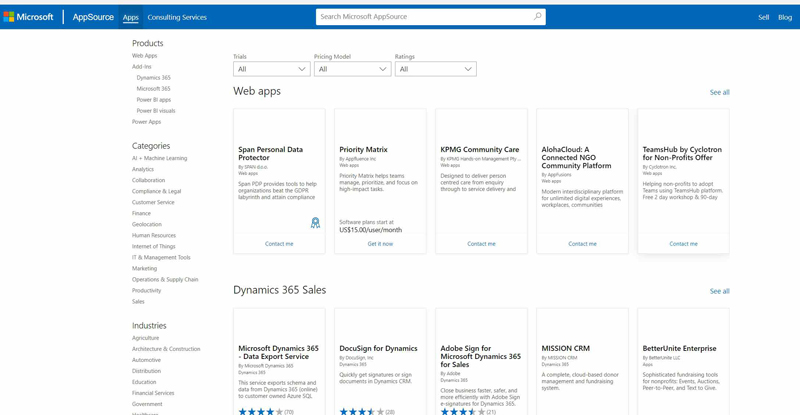The width and height of the screenshot is (800, 415).
Task: Click star rating on Data Export Service
Action: [x=261, y=411]
